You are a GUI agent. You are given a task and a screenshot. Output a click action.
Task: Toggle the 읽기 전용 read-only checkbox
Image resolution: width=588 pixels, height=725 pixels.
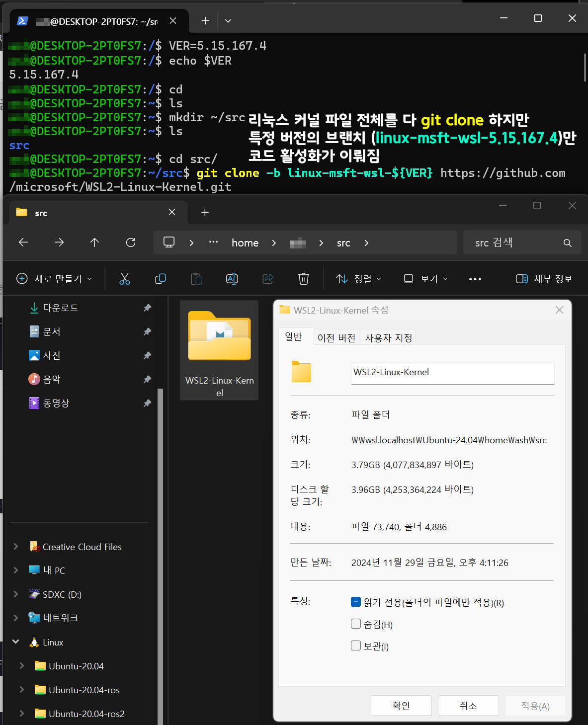[356, 602]
